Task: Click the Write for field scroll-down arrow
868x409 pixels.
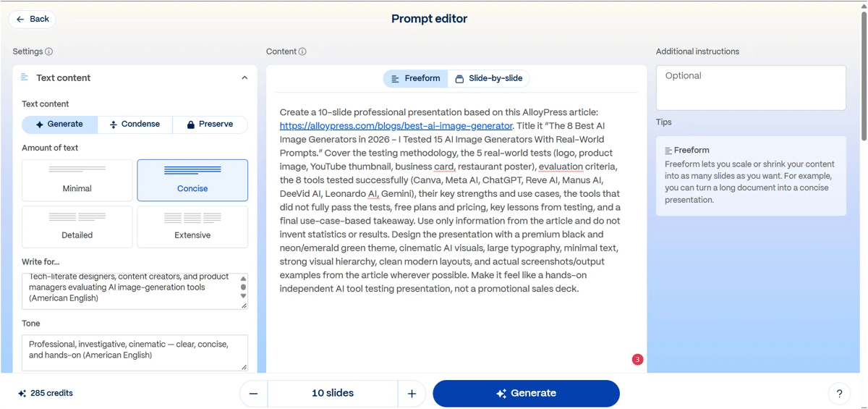Action: [243, 296]
